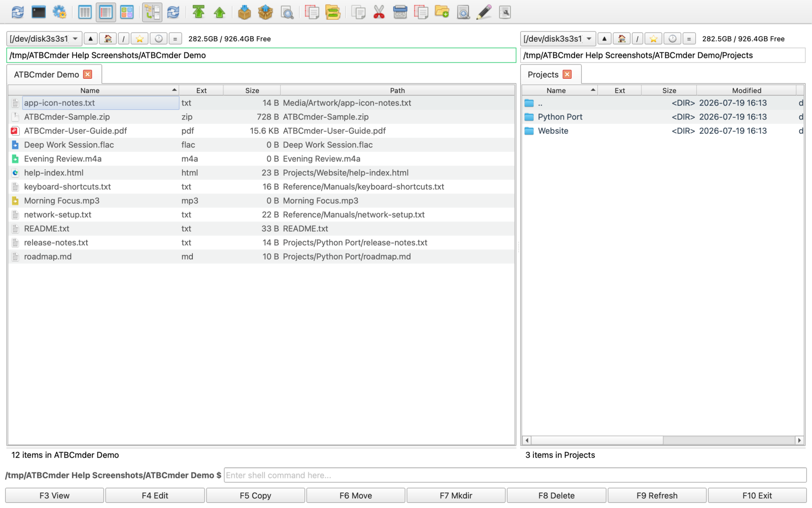This screenshot has width=812, height=508.
Task: Open left panel favorites star
Action: click(x=140, y=39)
